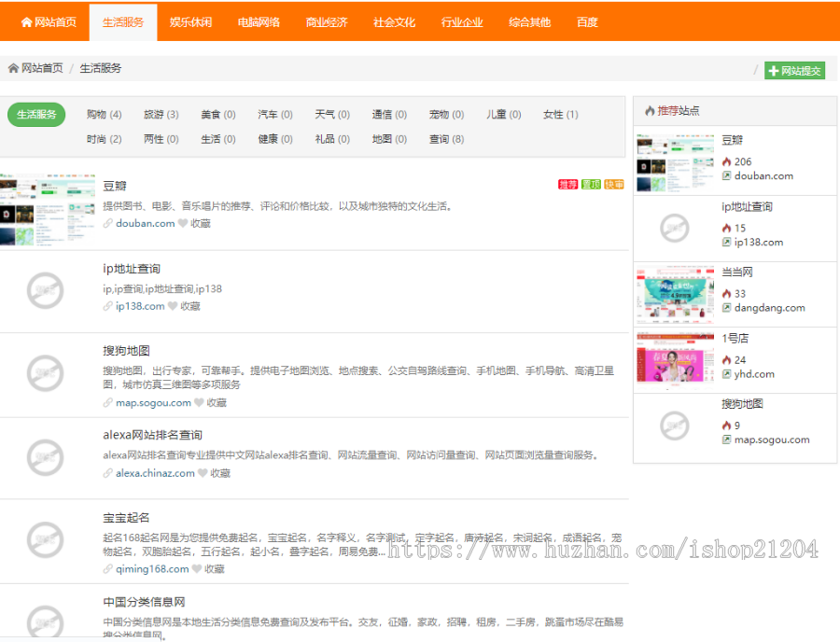Click heart 收藏 icon for alexa.chinaz.com
Viewport: 840px width, 642px height.
tap(203, 473)
